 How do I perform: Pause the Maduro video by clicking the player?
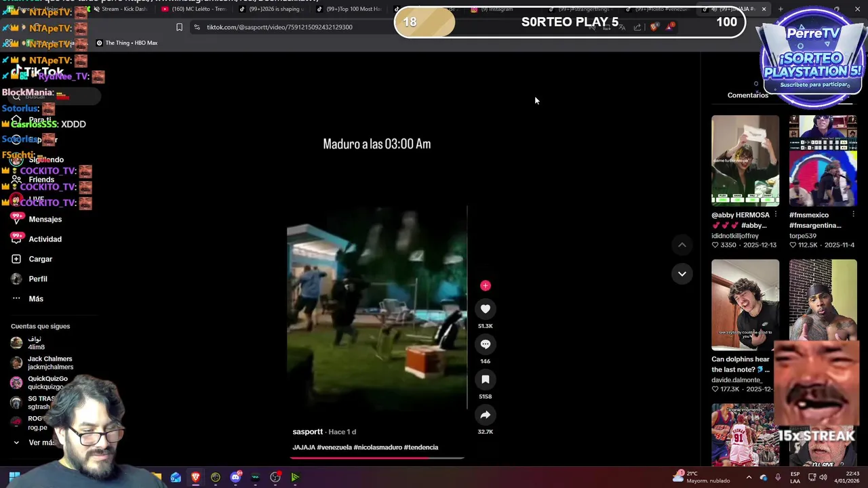377,308
